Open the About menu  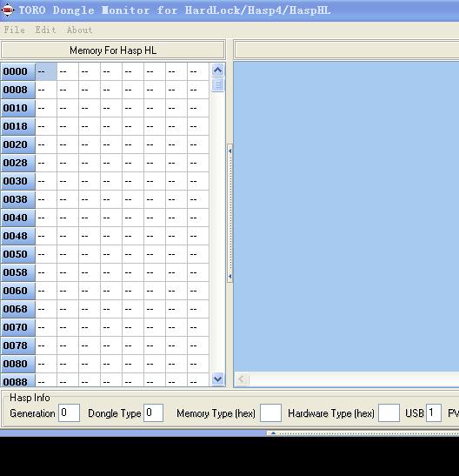[x=79, y=30]
